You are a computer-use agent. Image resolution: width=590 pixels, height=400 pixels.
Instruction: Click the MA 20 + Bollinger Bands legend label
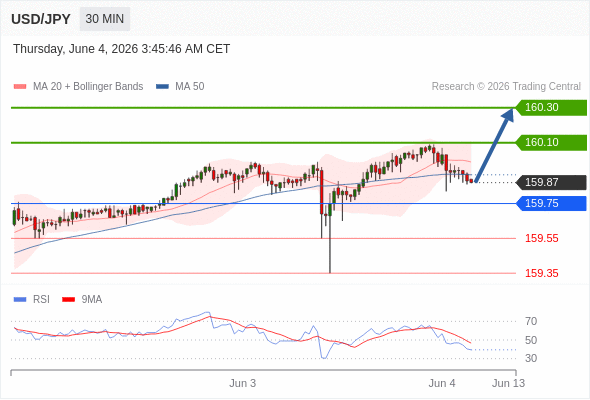point(88,87)
